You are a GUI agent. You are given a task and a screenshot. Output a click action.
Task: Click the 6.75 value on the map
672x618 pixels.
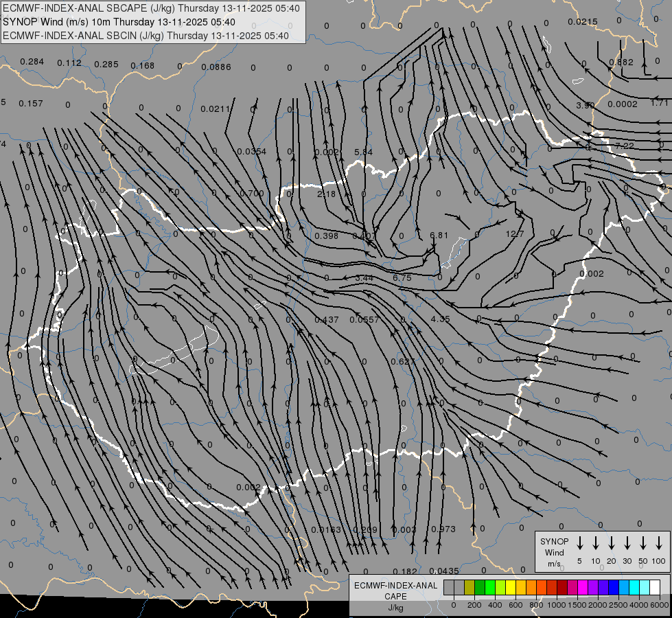402,277
